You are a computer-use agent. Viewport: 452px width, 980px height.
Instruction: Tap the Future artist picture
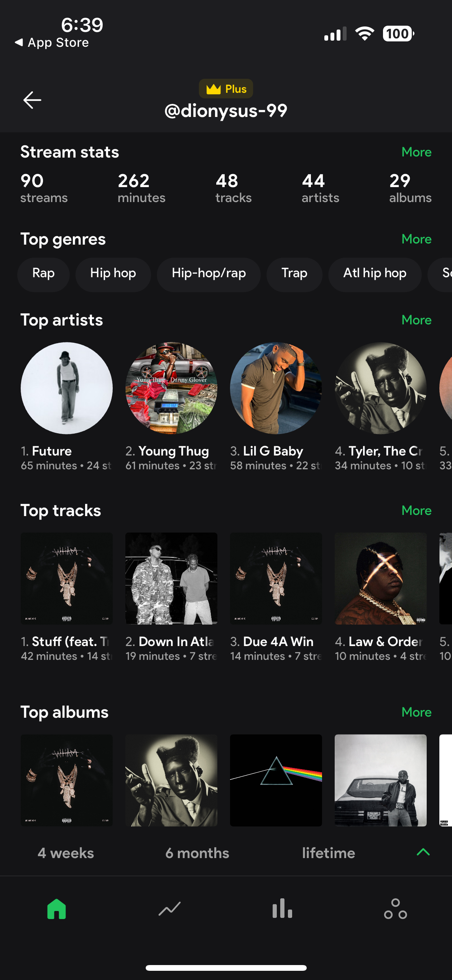pyautogui.click(x=67, y=388)
